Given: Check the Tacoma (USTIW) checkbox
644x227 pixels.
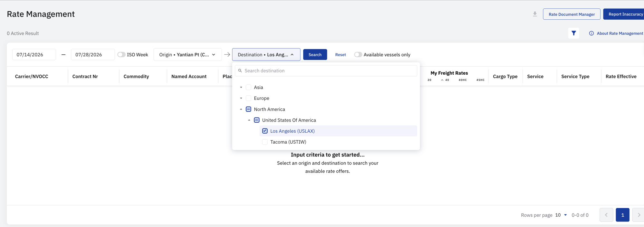Looking at the screenshot, I should 265,142.
